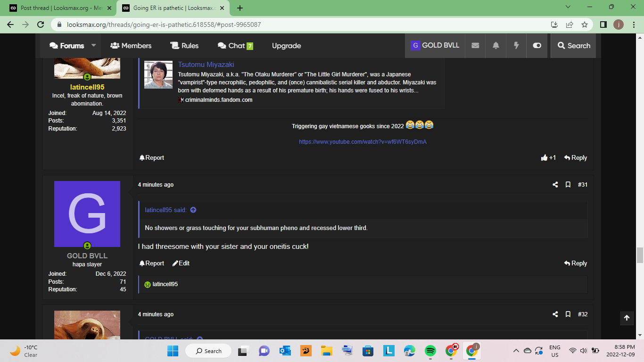Open GOLD BVLL account menu
Image resolution: width=644 pixels, height=362 pixels.
(435, 46)
